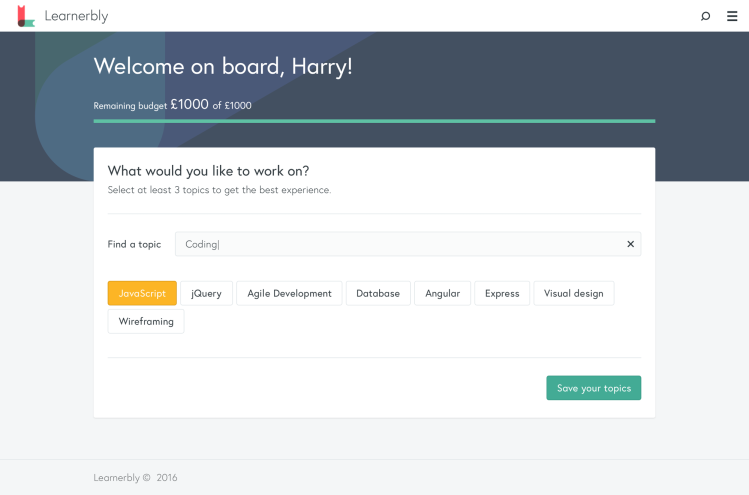The width and height of the screenshot is (749, 495).
Task: Clear the topic search field with X
Action: tap(631, 244)
